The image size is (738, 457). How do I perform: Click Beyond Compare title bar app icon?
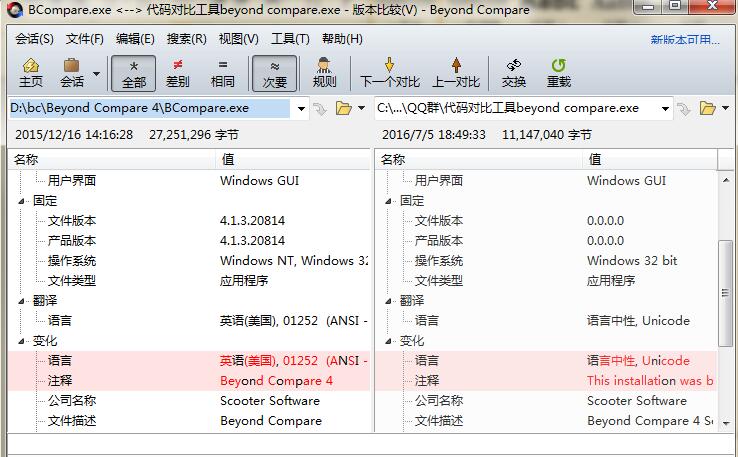[15, 10]
